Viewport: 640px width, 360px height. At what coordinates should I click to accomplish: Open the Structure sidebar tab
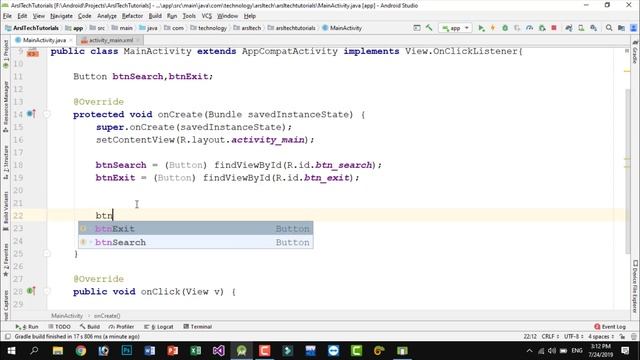tap(6, 162)
